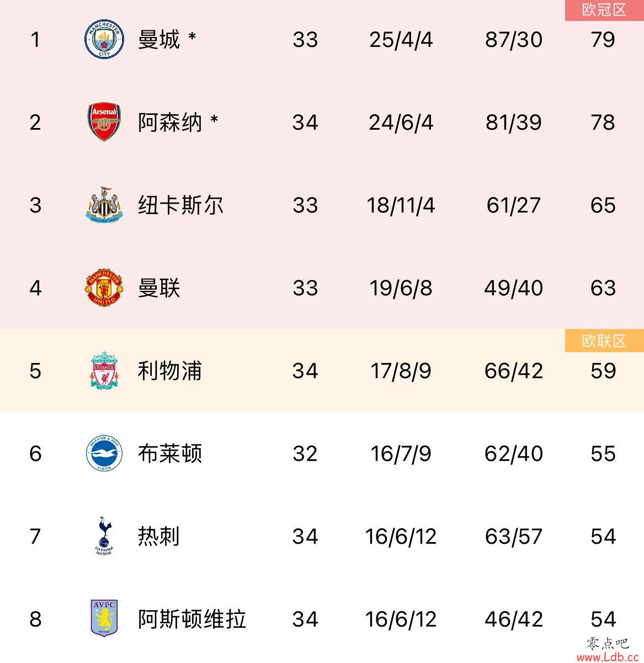Click the Brighton club crest
644x663 pixels.
coord(104,453)
